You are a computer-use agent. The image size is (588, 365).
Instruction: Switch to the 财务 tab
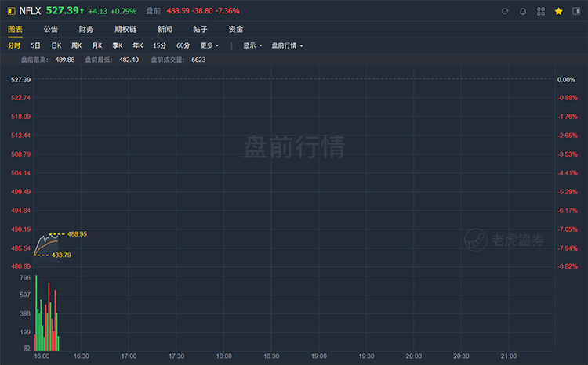point(86,29)
